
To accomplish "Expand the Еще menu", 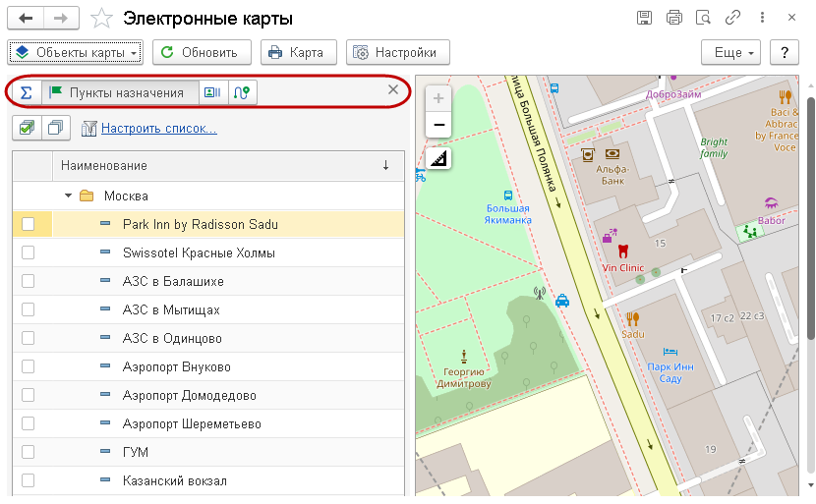I will (731, 52).
